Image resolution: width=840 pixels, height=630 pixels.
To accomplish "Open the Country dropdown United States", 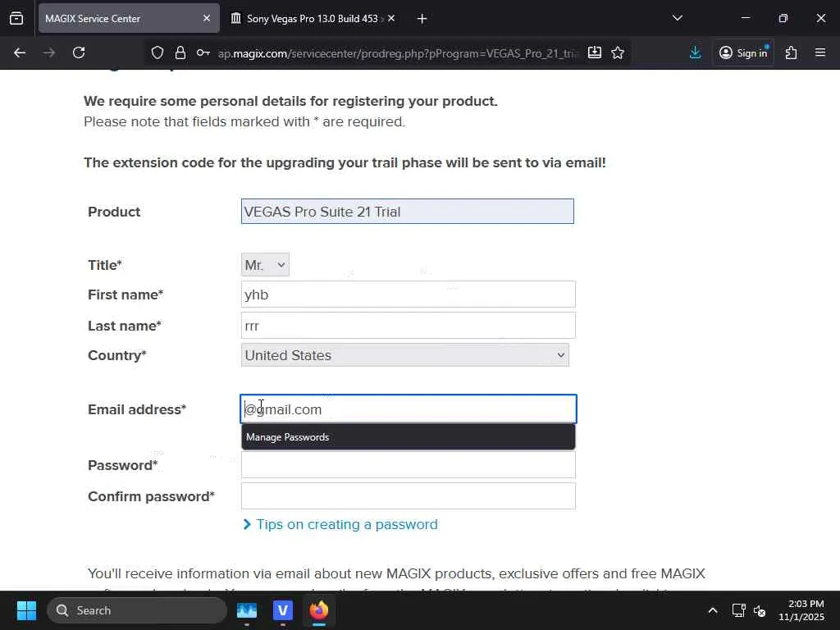I will tap(405, 355).
